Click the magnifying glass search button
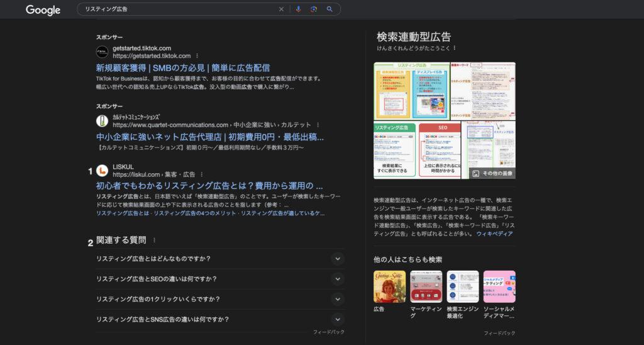 [329, 9]
